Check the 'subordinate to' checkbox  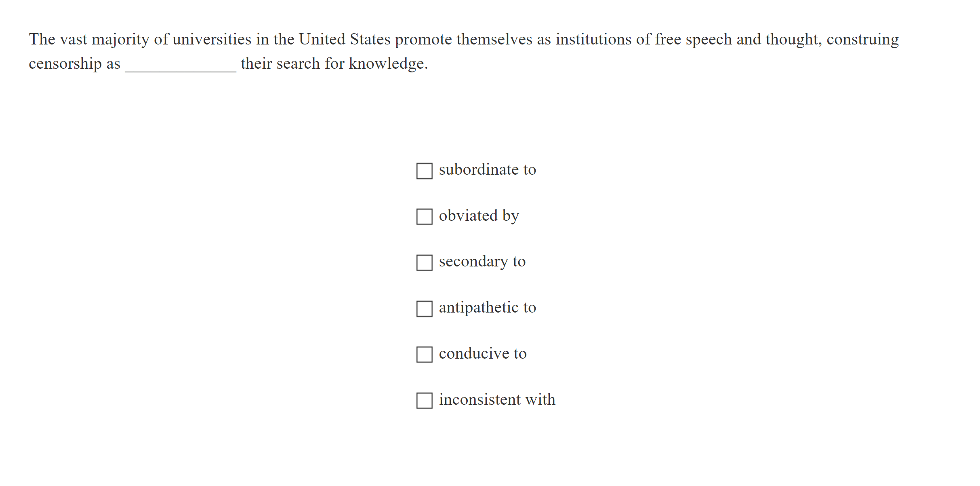click(424, 171)
